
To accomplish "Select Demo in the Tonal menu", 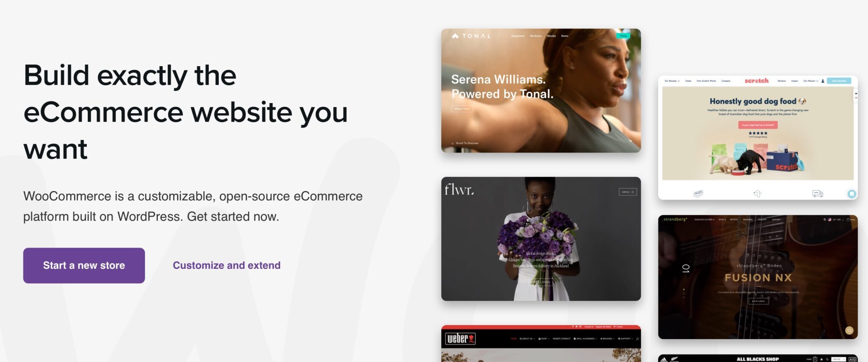I will point(565,36).
